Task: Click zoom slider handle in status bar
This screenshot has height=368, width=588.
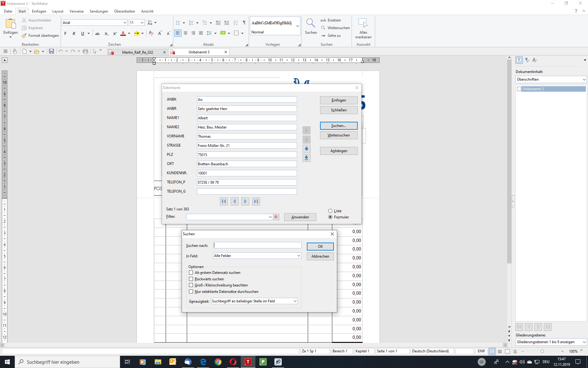Action: point(542,351)
